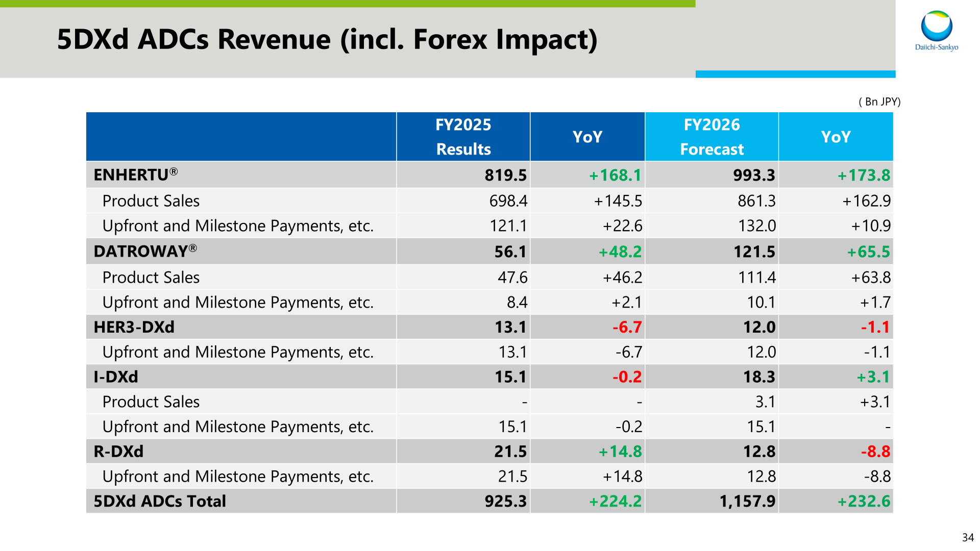This screenshot has height=551, width=980.
Task: Click the green bold +3.1 value
Action: coord(873,377)
